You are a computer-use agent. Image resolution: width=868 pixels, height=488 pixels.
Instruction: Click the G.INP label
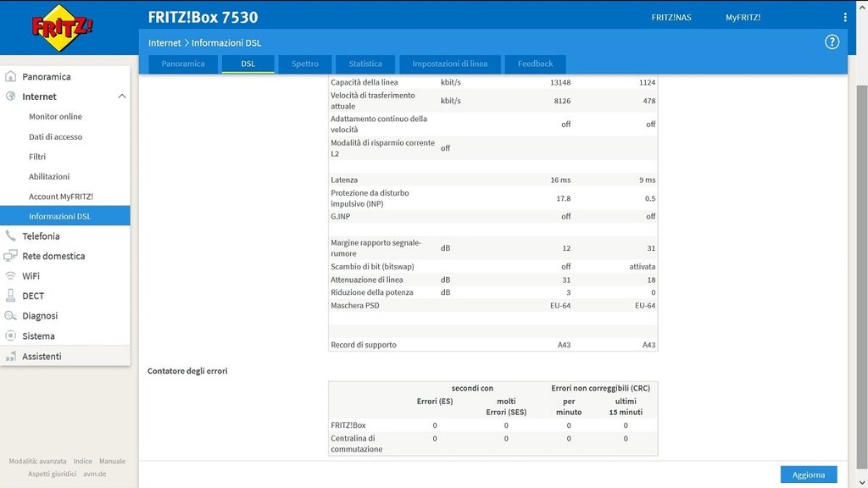coord(341,216)
